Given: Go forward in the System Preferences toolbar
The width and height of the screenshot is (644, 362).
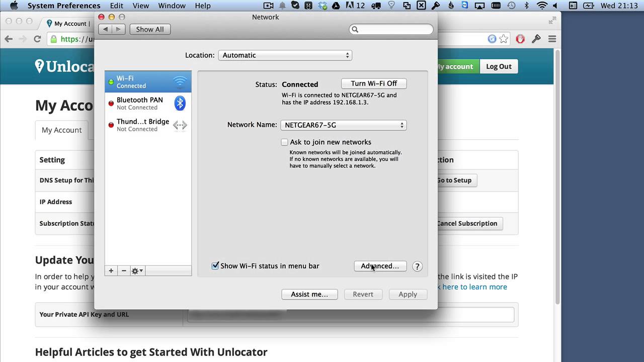Looking at the screenshot, I should click(118, 29).
